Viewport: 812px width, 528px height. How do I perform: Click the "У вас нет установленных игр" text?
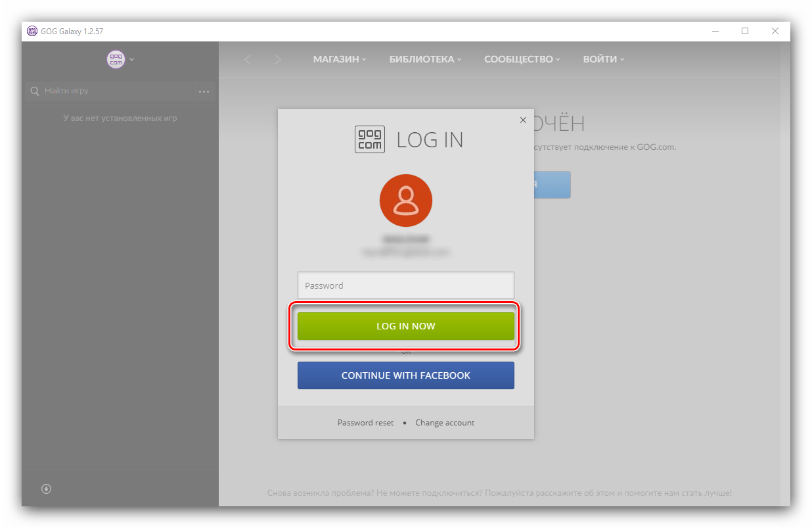120,118
